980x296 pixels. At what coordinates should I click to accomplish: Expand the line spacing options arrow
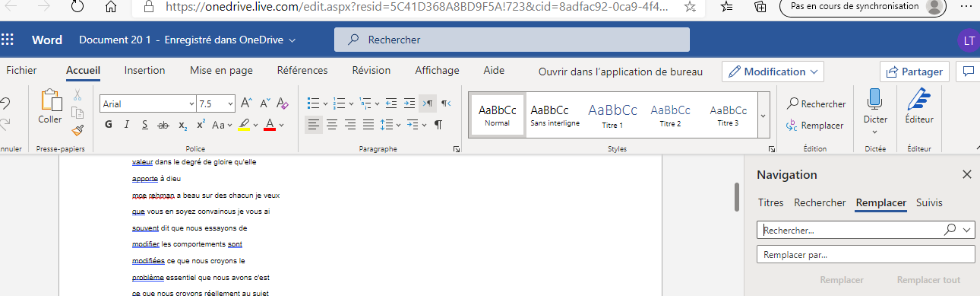tap(398, 125)
